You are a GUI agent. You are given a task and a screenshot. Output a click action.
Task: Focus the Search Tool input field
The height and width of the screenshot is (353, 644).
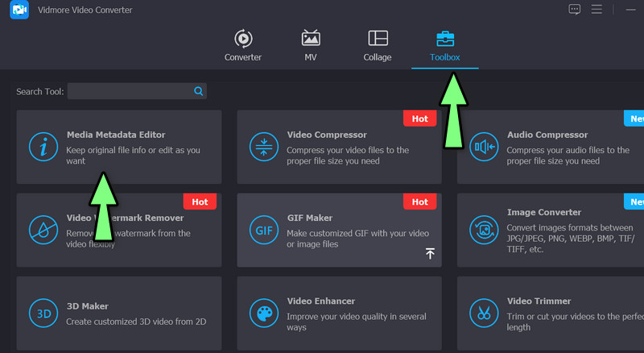pos(129,92)
